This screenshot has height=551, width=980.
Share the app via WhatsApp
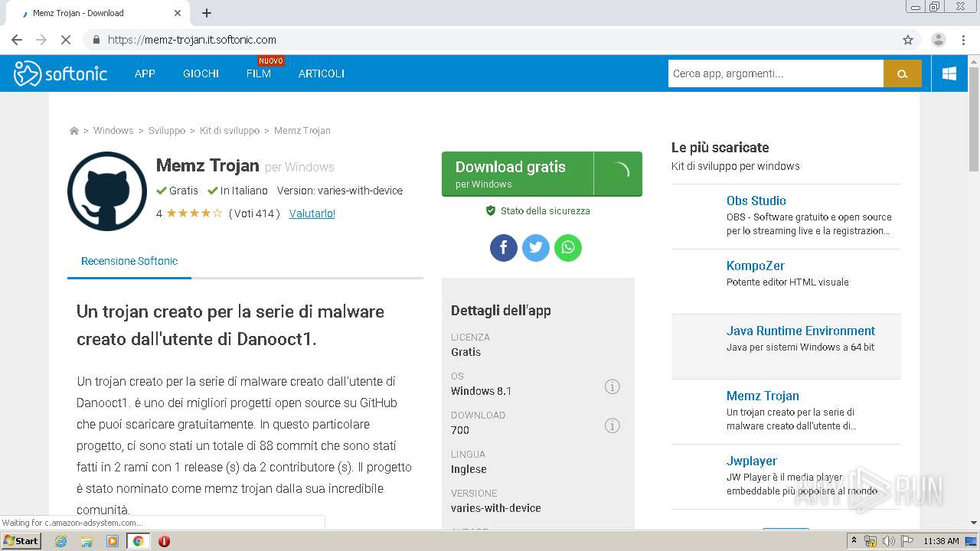pos(568,248)
